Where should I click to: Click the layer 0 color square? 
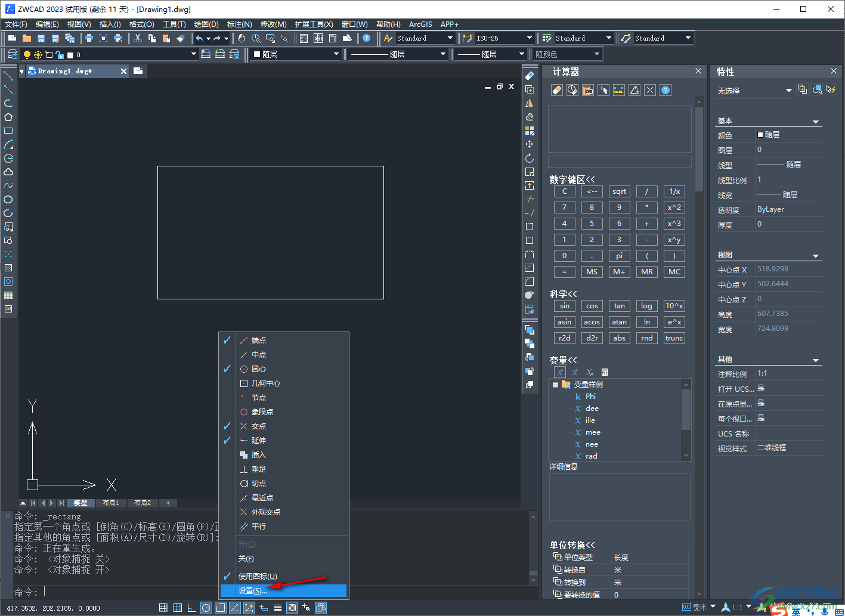[x=70, y=55]
